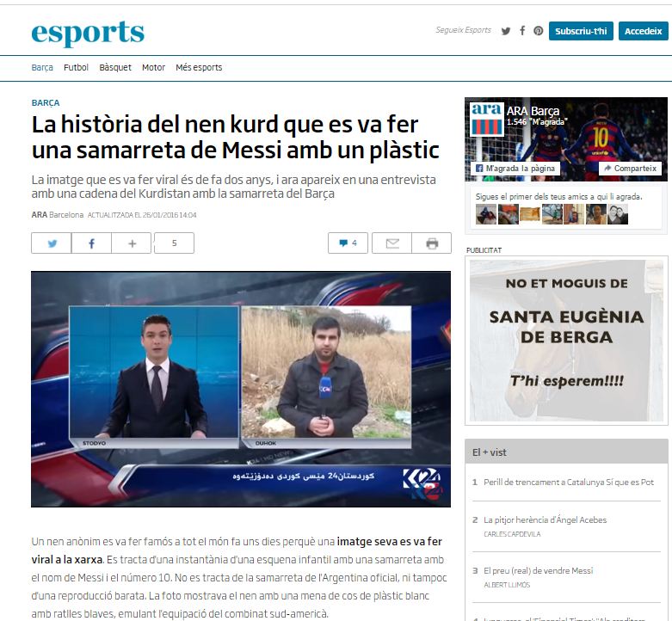Click the Comparteix button
The image size is (672, 621).
tap(630, 169)
